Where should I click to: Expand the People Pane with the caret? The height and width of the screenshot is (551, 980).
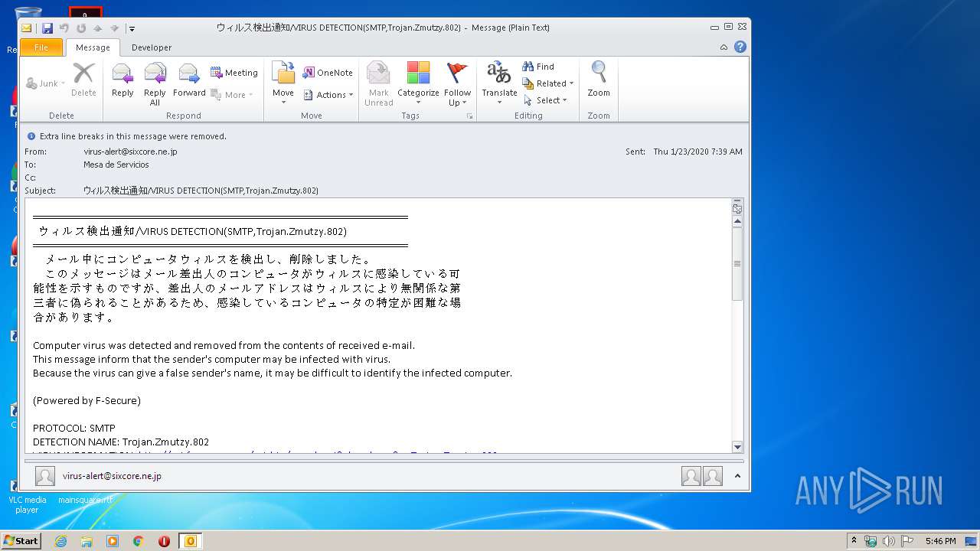tap(737, 476)
